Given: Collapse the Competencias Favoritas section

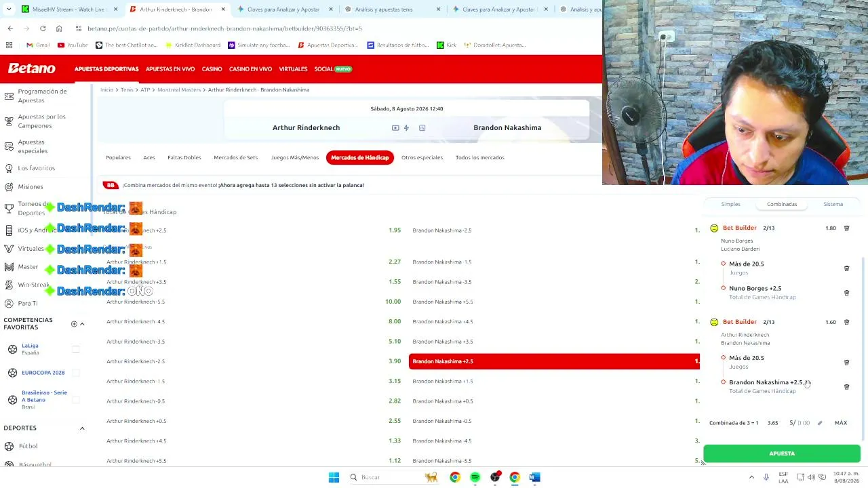Looking at the screenshot, I should [82, 324].
